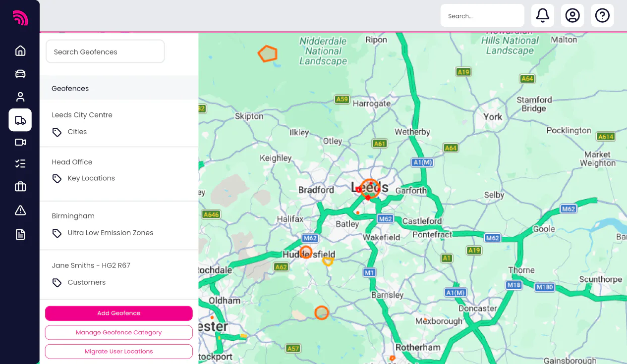Click the Customers category label

87,282
